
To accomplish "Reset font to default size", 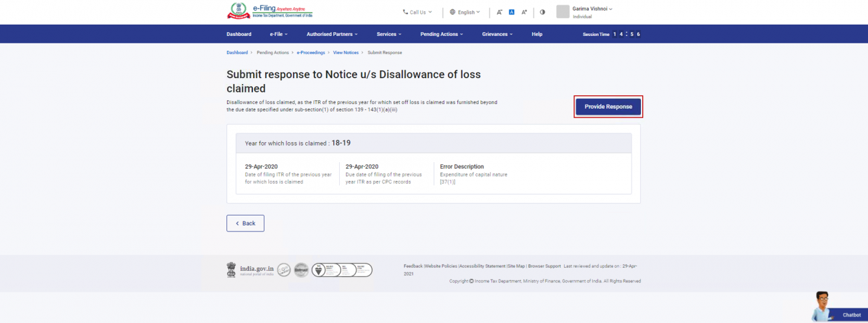I will click(511, 12).
